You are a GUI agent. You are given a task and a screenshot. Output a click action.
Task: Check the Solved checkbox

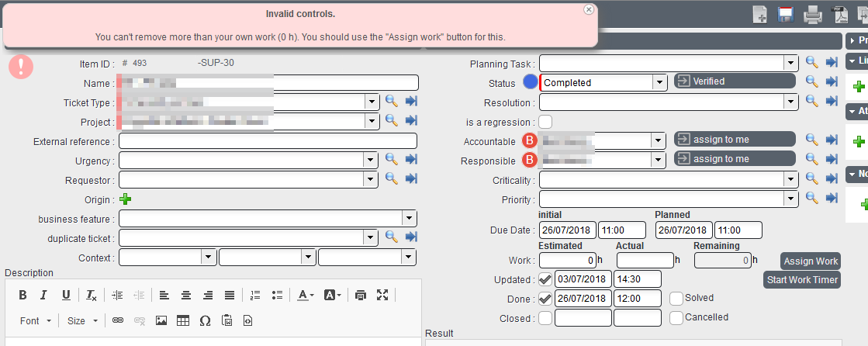coord(676,298)
